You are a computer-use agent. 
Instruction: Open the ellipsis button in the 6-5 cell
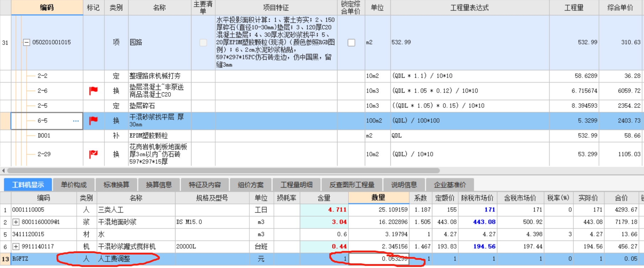click(76, 121)
